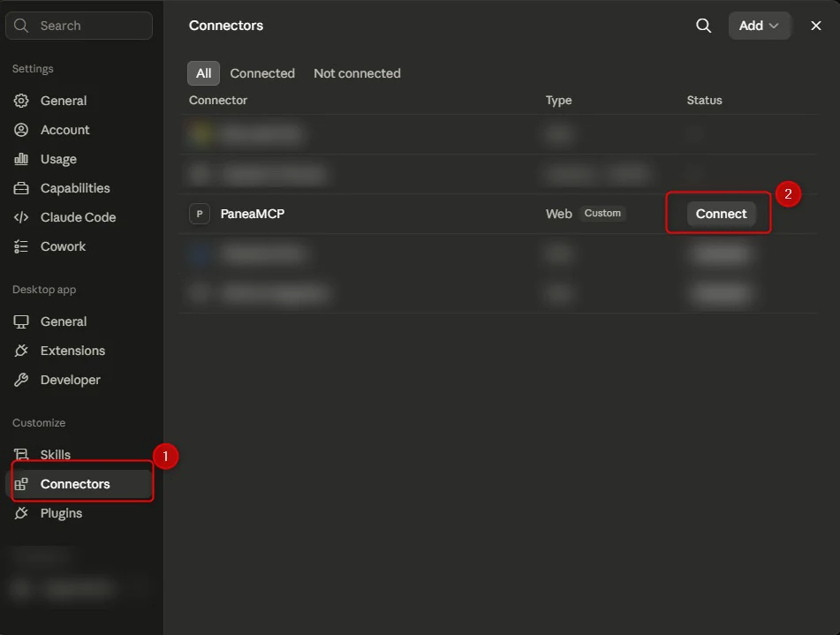
Task: Open the Add dropdown menu
Action: pos(759,26)
